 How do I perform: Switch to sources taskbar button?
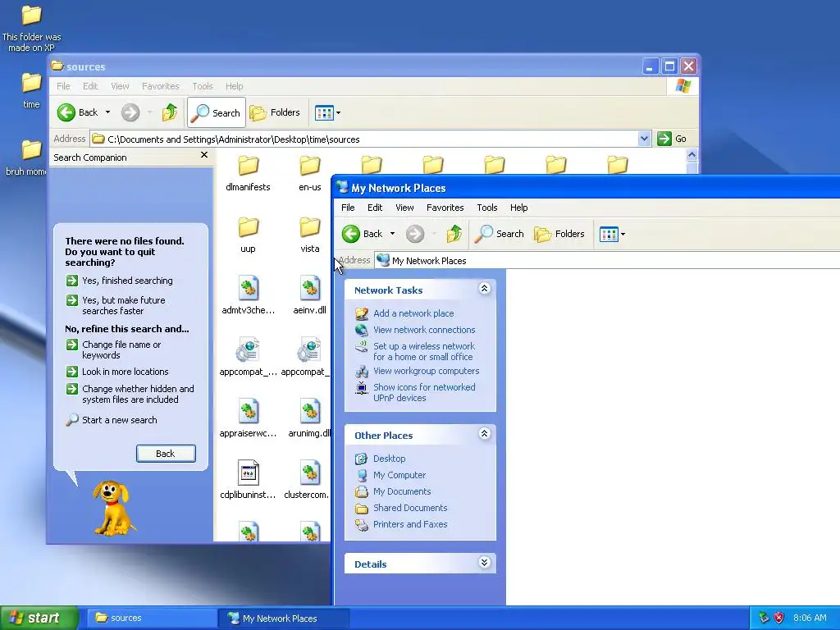point(151,619)
